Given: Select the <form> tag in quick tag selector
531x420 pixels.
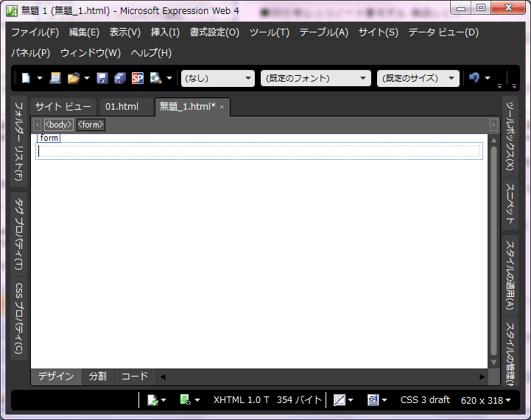Looking at the screenshot, I should [91, 125].
